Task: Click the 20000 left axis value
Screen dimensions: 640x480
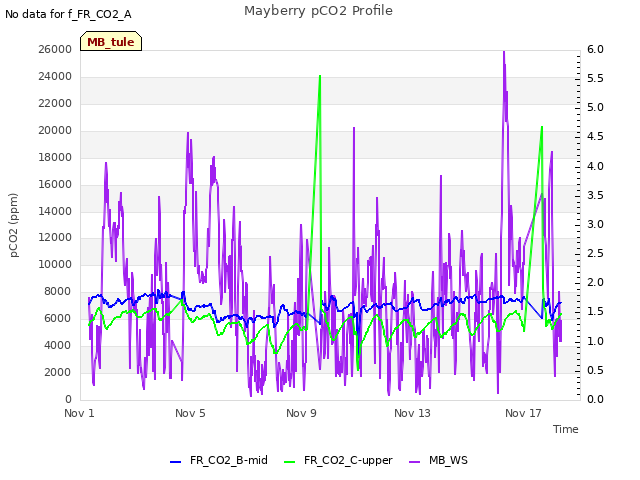Action: coord(55,130)
